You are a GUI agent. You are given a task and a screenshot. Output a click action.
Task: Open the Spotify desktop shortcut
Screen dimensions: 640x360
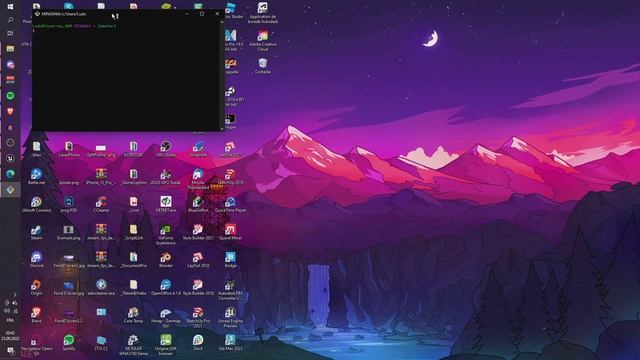[x=69, y=343]
